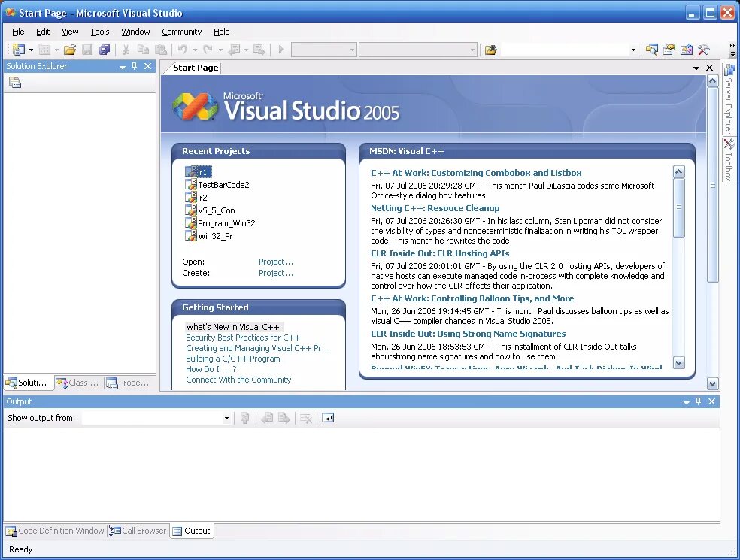740x560 pixels.
Task: Click the Open: Project... link
Action: pyautogui.click(x=275, y=262)
